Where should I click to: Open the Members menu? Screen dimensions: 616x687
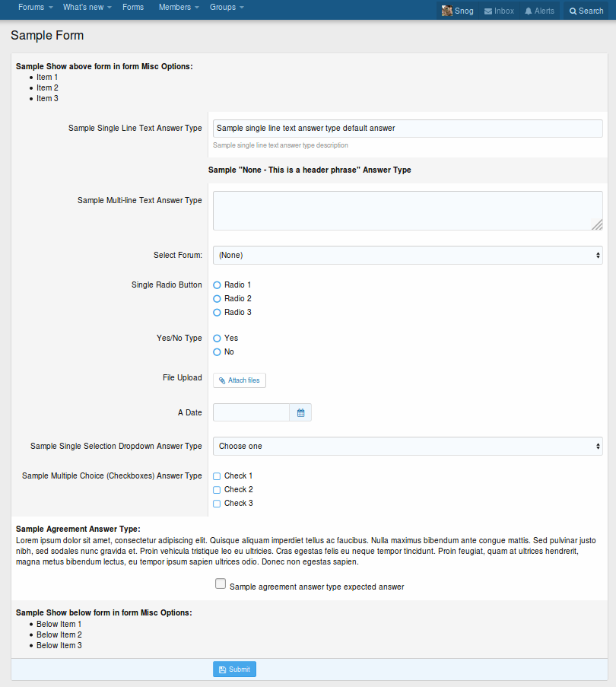coord(175,8)
